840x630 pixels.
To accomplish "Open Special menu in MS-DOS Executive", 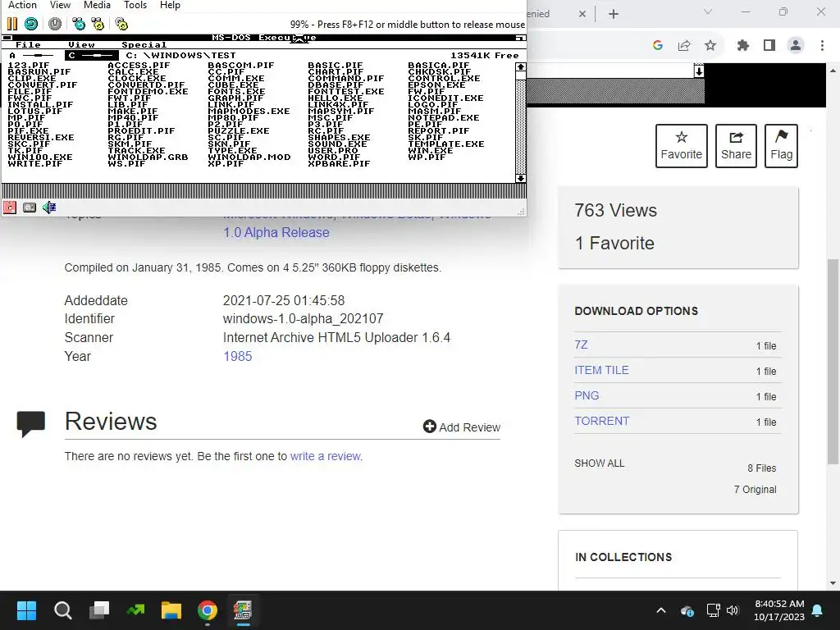I will 144,45.
